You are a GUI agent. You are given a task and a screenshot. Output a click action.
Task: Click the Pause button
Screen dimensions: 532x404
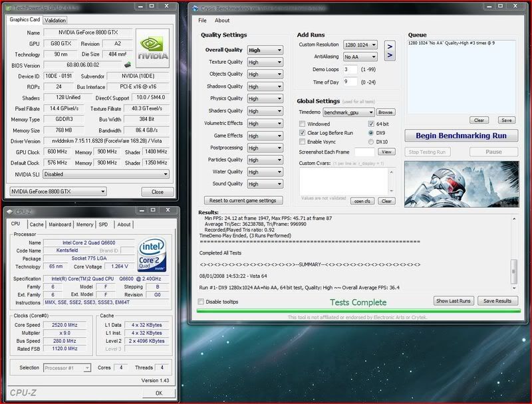(x=493, y=152)
